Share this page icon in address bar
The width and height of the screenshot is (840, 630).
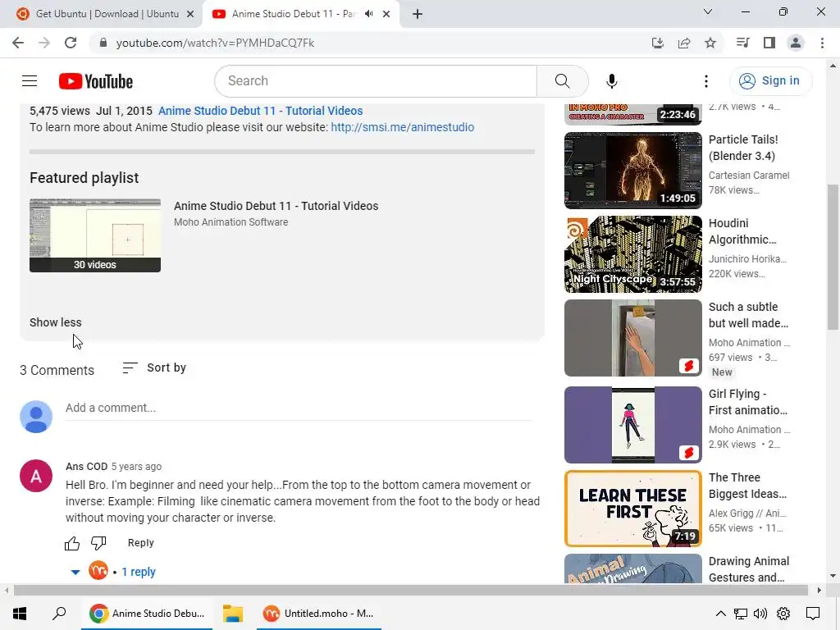tap(684, 43)
